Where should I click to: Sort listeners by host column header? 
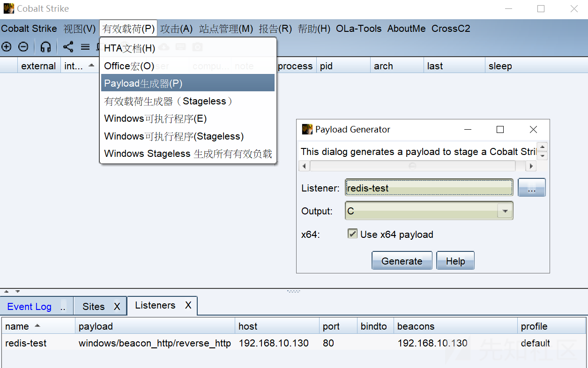(277, 326)
